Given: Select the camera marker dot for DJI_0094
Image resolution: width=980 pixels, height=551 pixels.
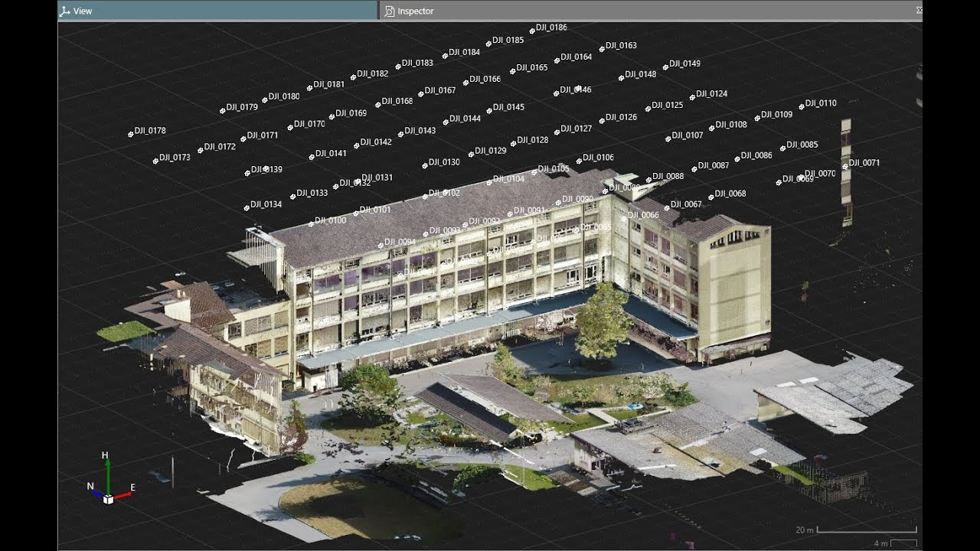Looking at the screenshot, I should coord(381,246).
